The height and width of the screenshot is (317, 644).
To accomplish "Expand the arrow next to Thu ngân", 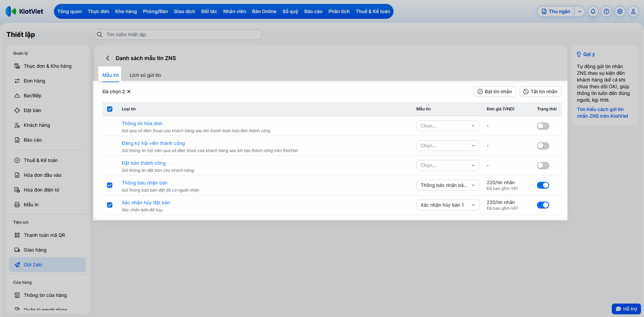I will (580, 11).
